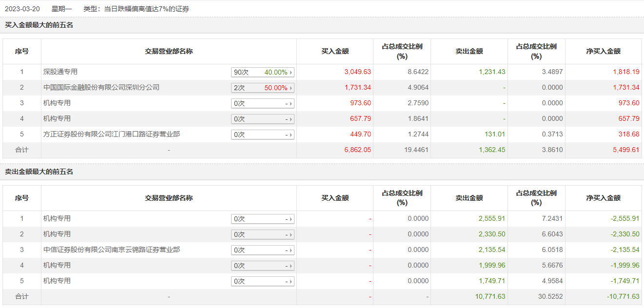Click the date 2023-03-20
This screenshot has width=644, height=308.
[x=22, y=9]
